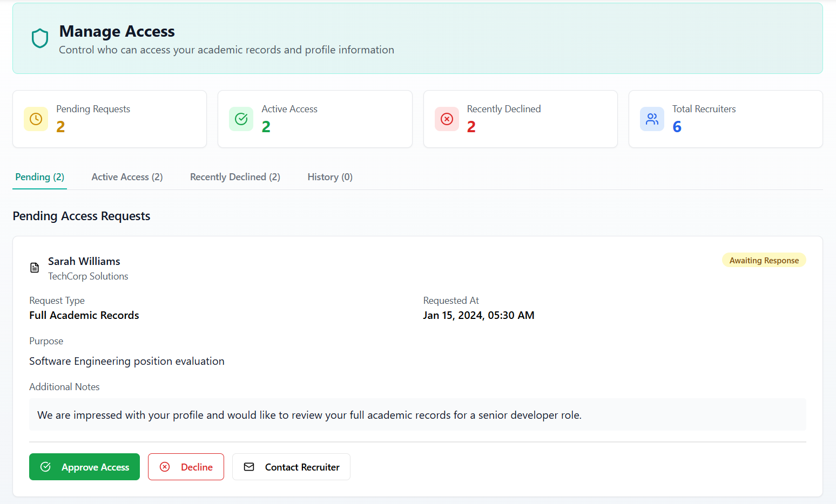Select the Pending tab
Screen dimensions: 836x504
coord(39,177)
